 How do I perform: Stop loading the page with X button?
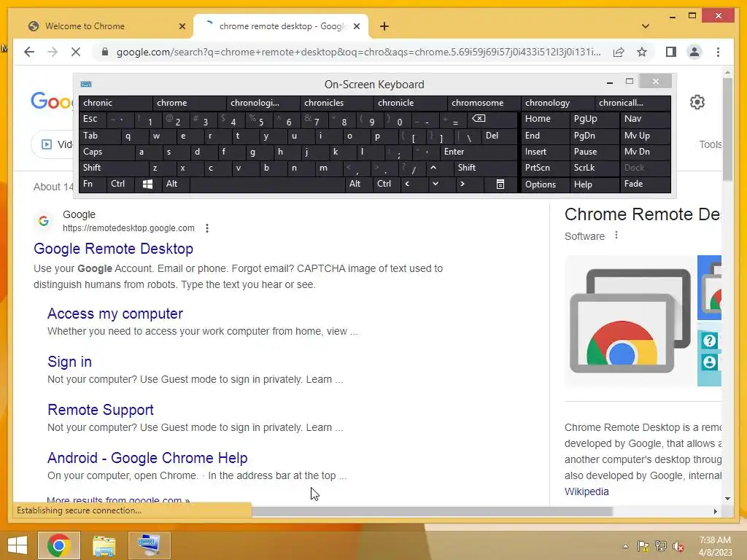pyautogui.click(x=76, y=52)
